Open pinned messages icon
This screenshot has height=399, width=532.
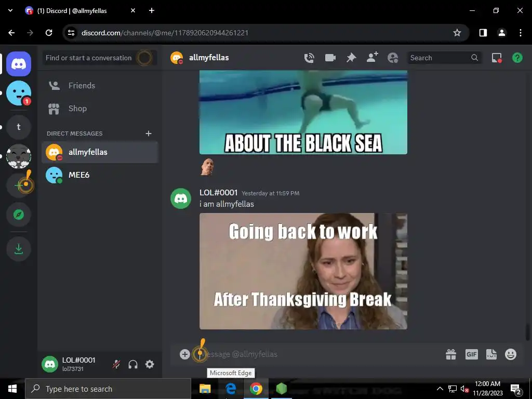[351, 58]
